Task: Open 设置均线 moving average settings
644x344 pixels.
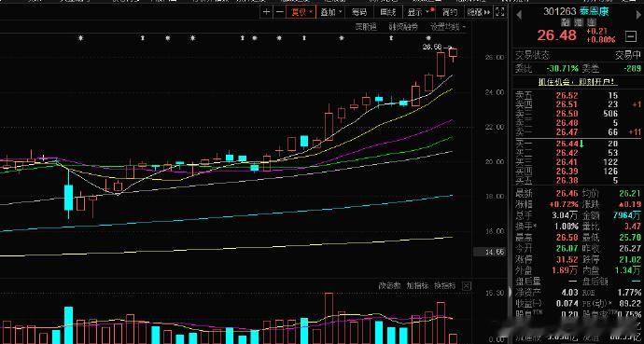Action: (448, 27)
